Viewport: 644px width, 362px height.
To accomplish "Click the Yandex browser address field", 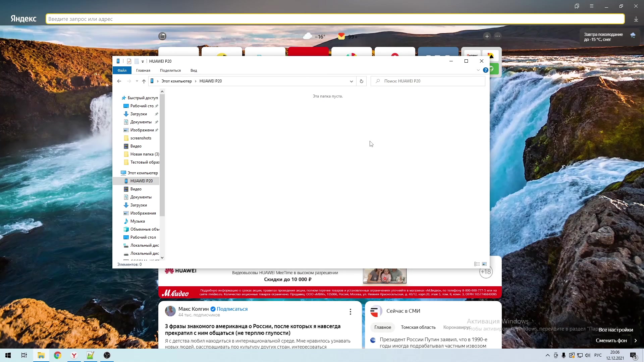I will [x=335, y=19].
